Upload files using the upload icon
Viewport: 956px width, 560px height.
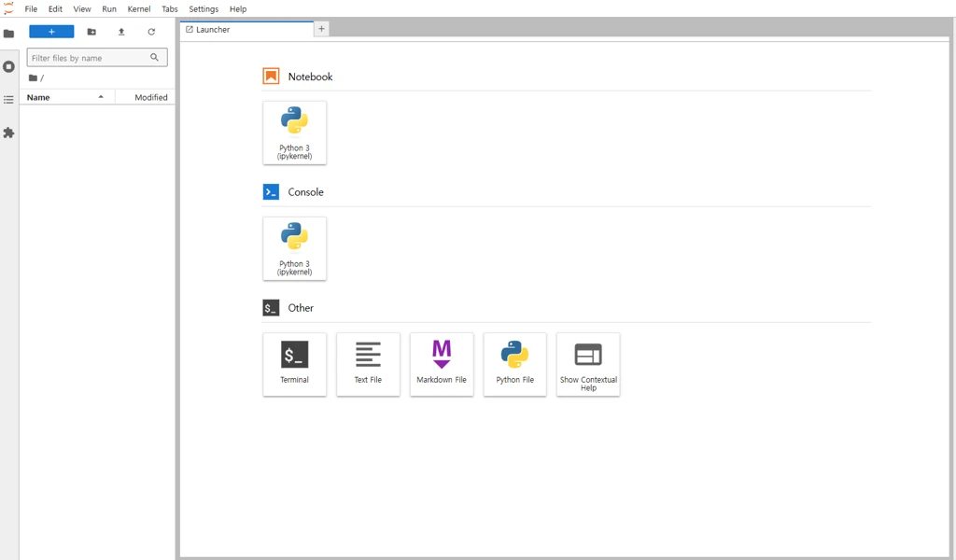coord(120,31)
